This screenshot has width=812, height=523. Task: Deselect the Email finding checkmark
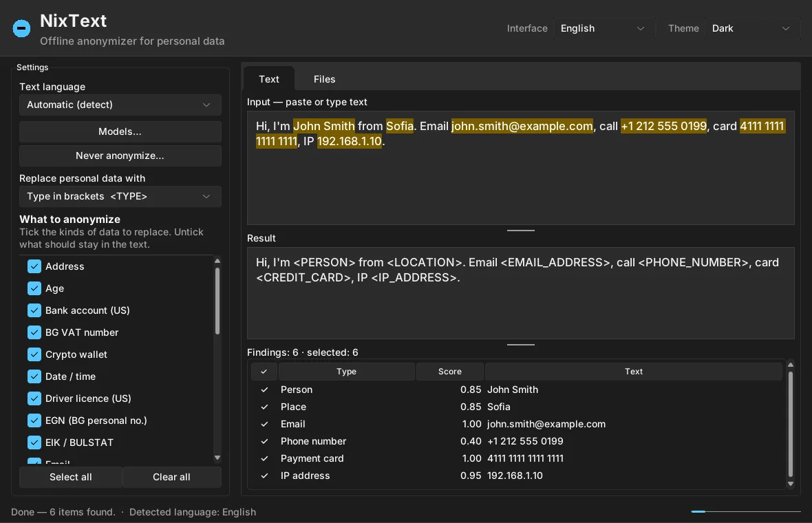tap(264, 424)
